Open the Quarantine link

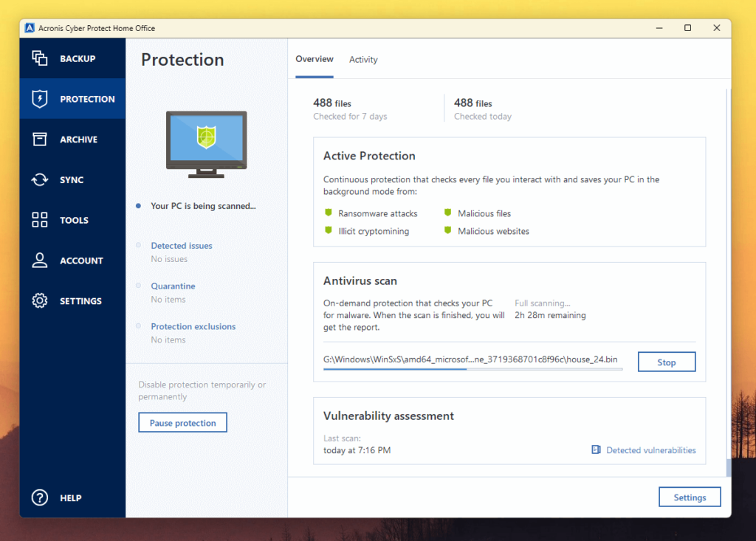click(x=173, y=286)
